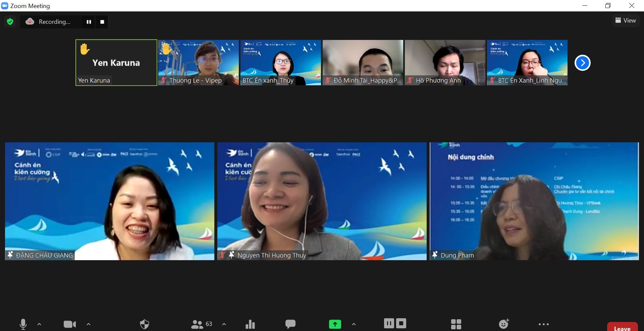Close the Zoom Meeting window

pyautogui.click(x=632, y=6)
